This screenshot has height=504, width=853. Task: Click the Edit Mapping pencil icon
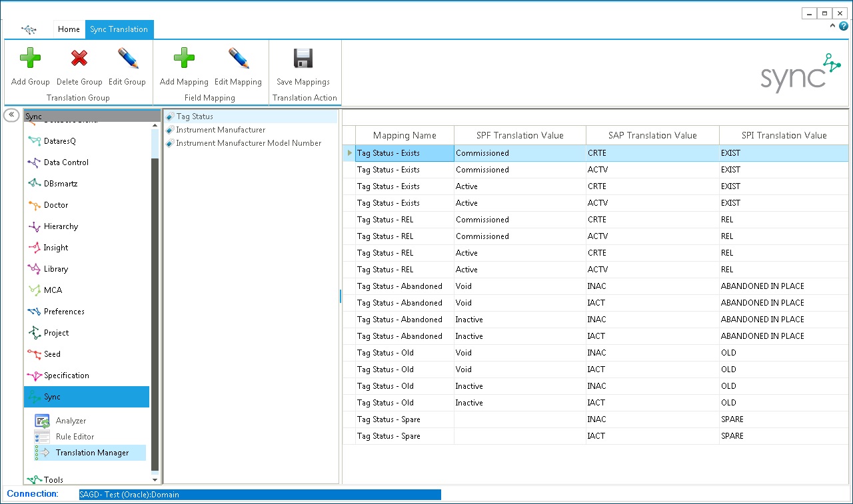tap(238, 59)
